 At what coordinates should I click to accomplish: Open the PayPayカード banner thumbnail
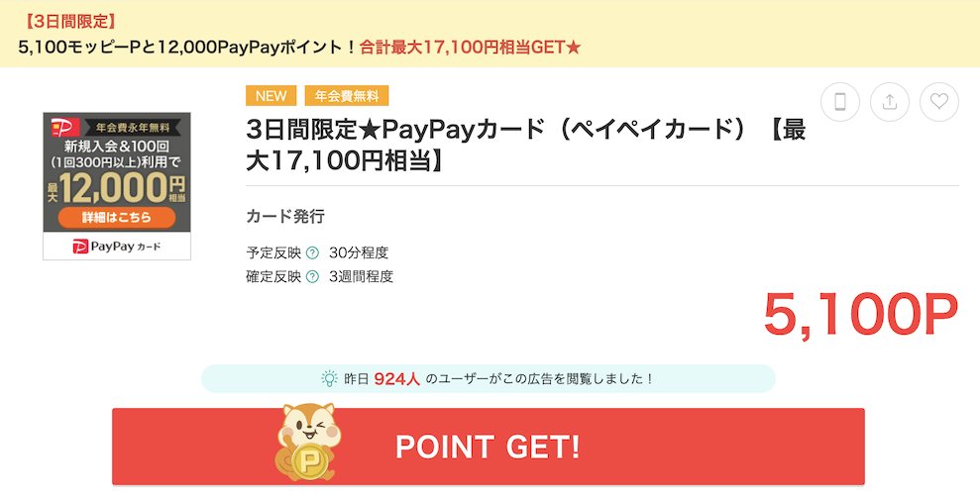(x=117, y=186)
